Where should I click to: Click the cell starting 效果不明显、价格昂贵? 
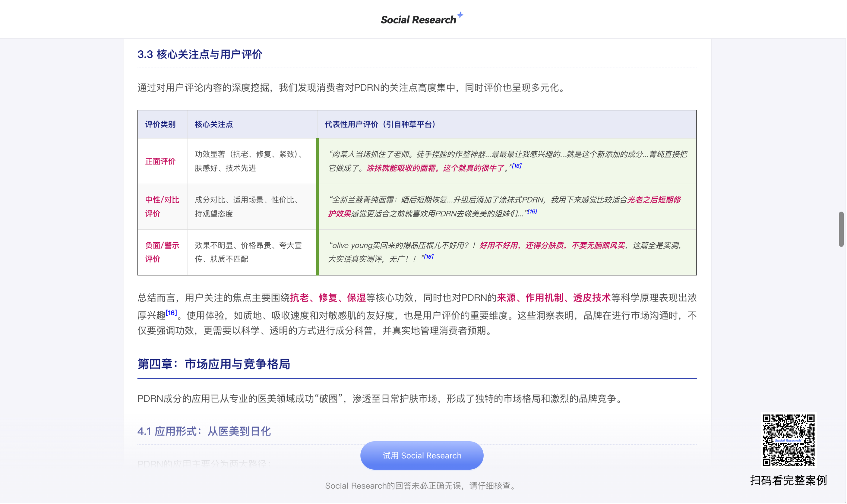click(x=252, y=252)
